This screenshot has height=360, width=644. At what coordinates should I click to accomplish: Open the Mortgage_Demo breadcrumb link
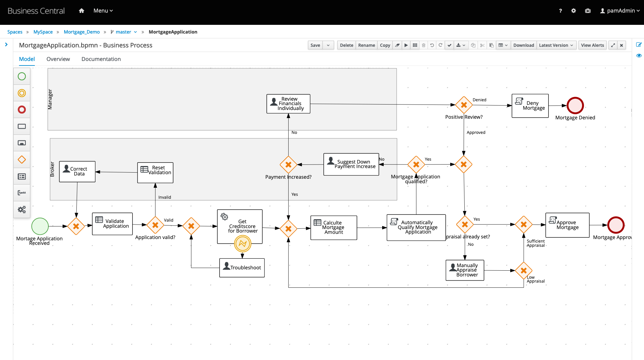click(x=82, y=32)
